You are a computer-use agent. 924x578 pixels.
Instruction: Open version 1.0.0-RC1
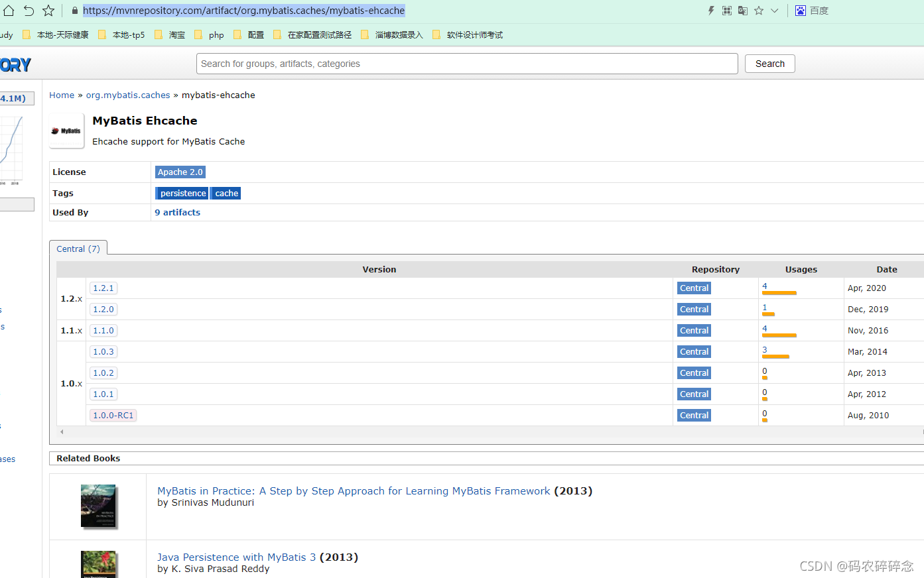point(113,416)
